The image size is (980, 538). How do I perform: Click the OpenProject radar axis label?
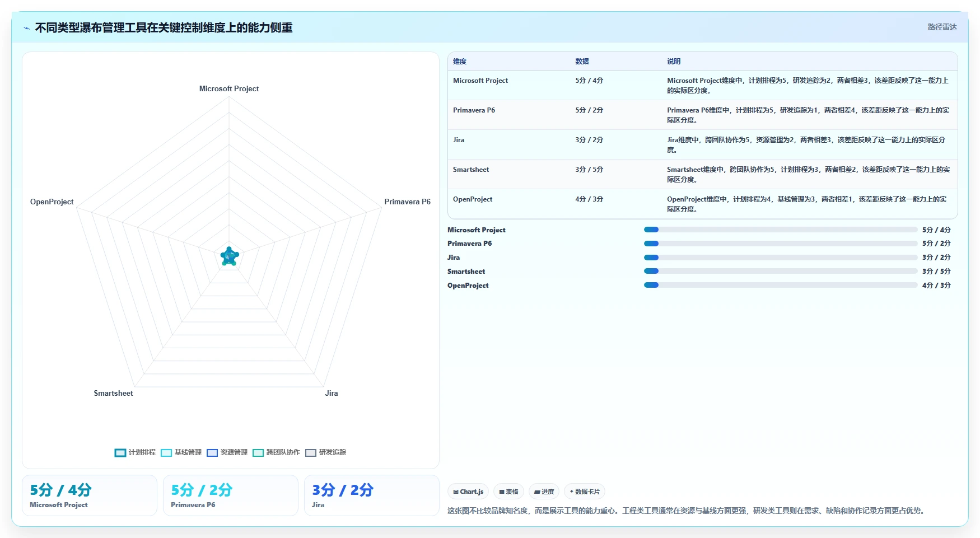pos(52,202)
